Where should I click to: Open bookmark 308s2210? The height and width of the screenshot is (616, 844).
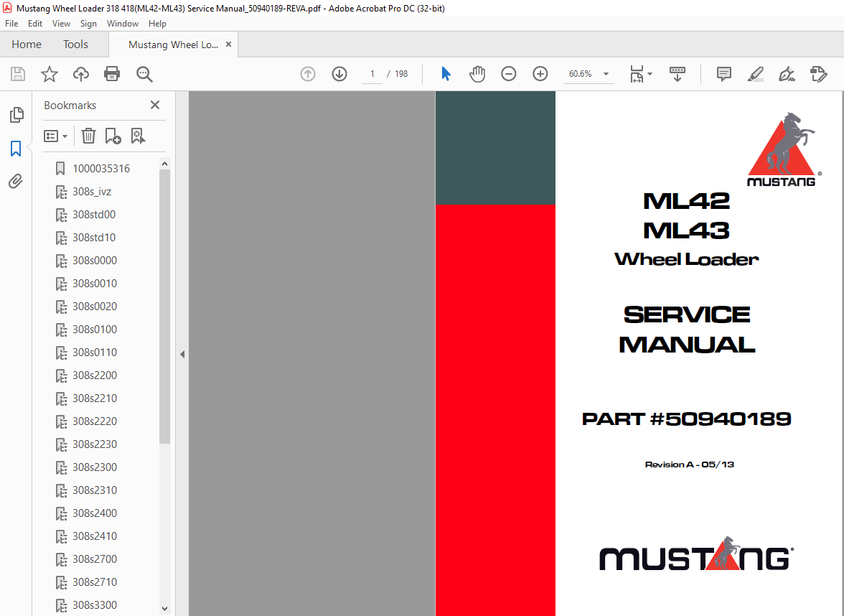coord(95,398)
